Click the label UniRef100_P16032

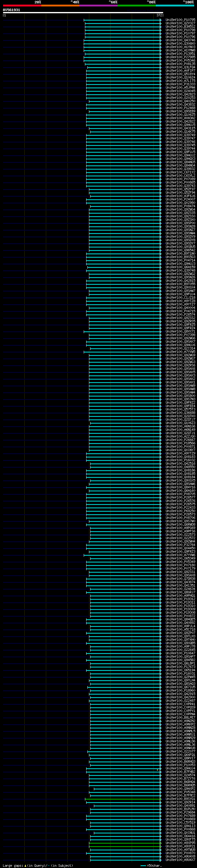180,460
